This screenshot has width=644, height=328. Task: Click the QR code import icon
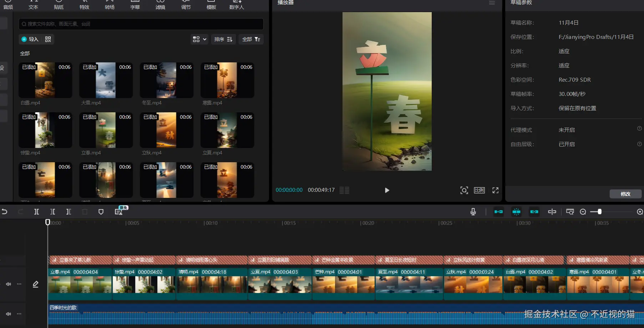click(48, 39)
